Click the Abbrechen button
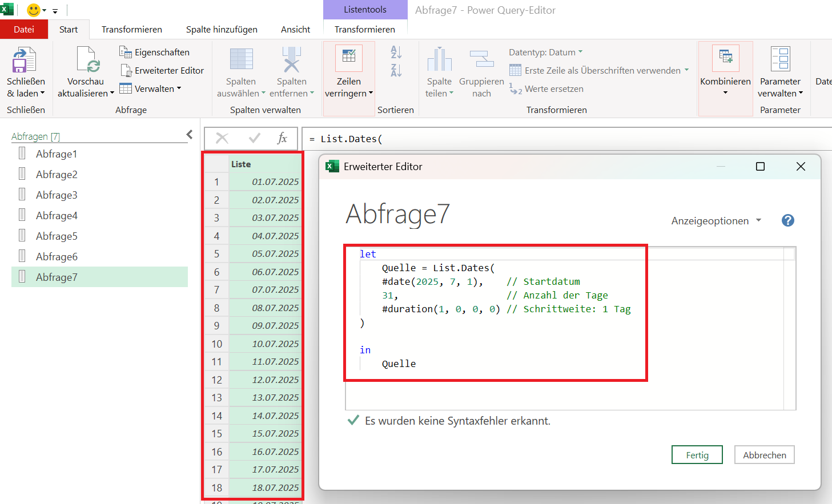The image size is (832, 504). pyautogui.click(x=765, y=455)
